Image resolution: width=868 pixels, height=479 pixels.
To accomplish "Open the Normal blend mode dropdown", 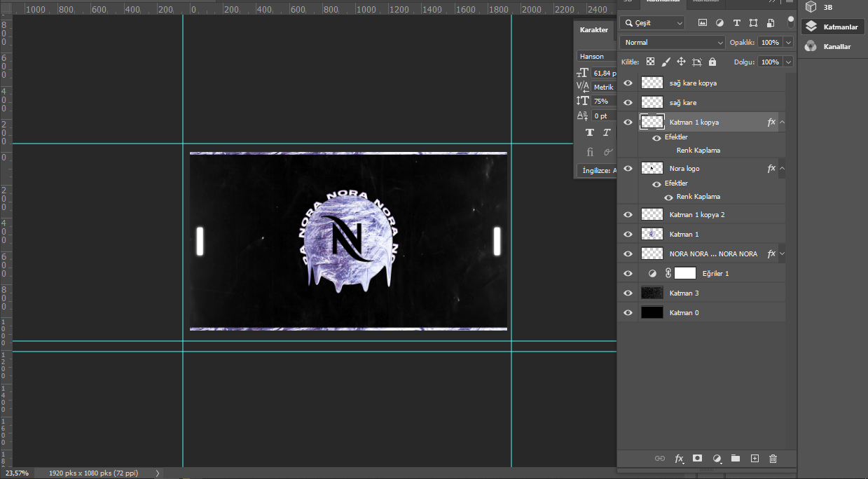I will point(673,43).
